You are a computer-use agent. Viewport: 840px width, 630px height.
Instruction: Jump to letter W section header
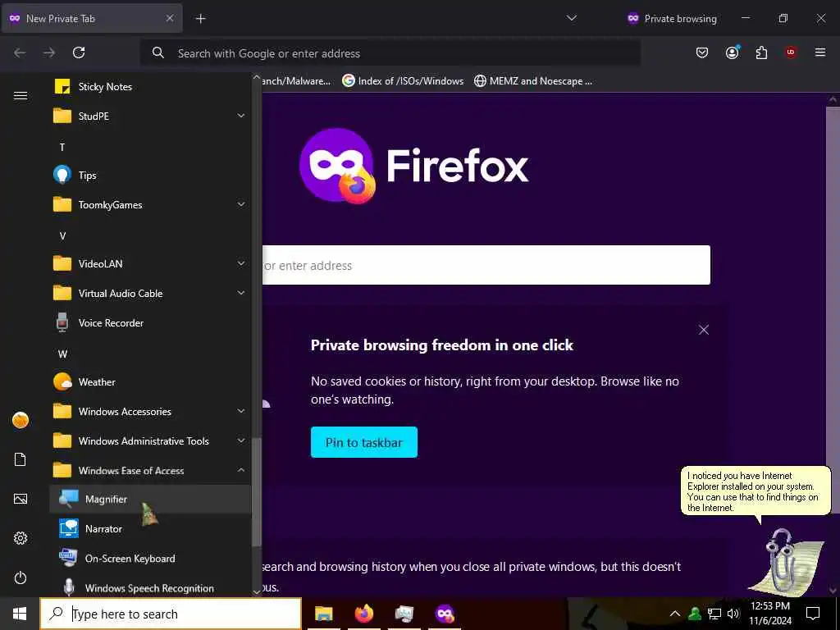[x=62, y=354]
